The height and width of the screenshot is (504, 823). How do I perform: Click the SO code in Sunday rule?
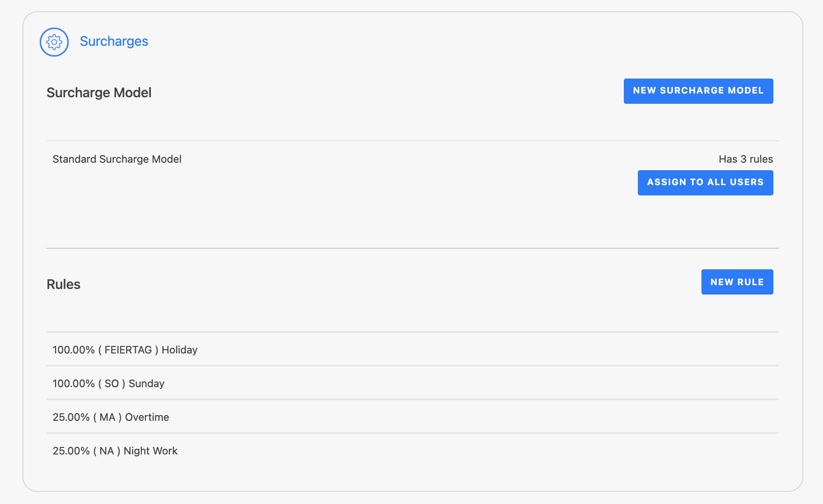pos(111,384)
